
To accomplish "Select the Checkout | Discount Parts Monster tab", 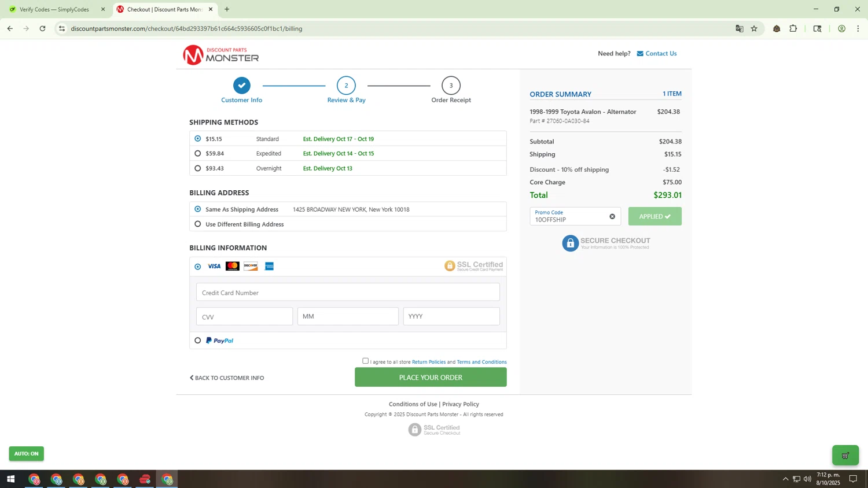I will click(165, 9).
